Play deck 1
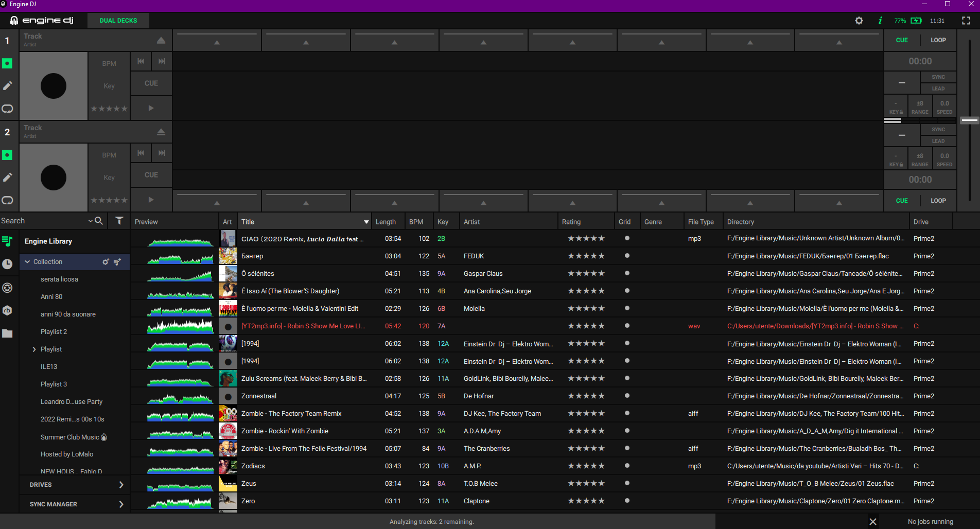980x529 pixels. (151, 108)
